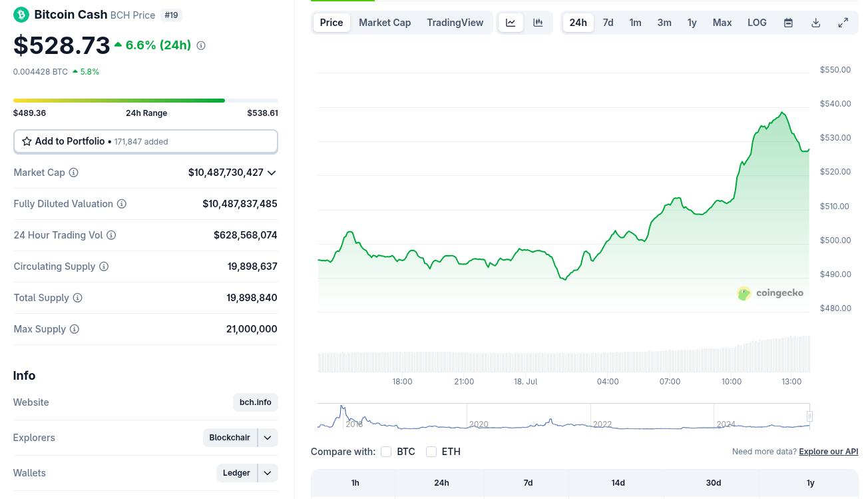Open Explore our API link
Image resolution: width=868 pixels, height=499 pixels.
tap(829, 452)
